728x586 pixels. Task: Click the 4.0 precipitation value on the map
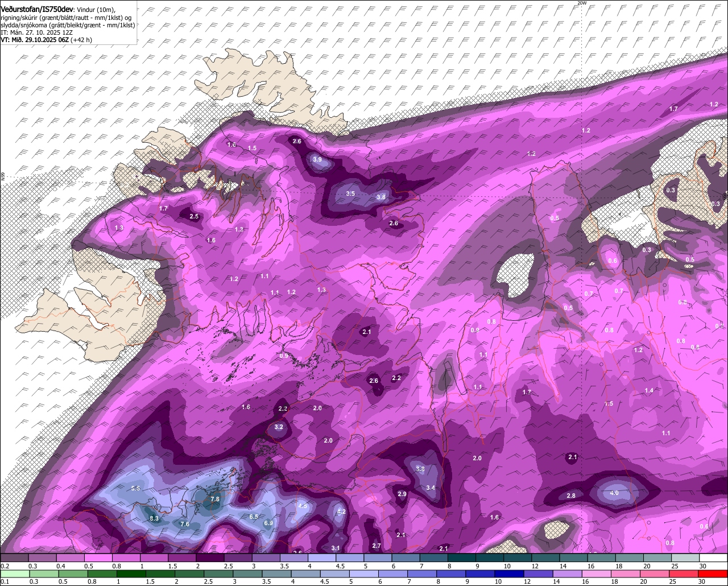(x=614, y=493)
